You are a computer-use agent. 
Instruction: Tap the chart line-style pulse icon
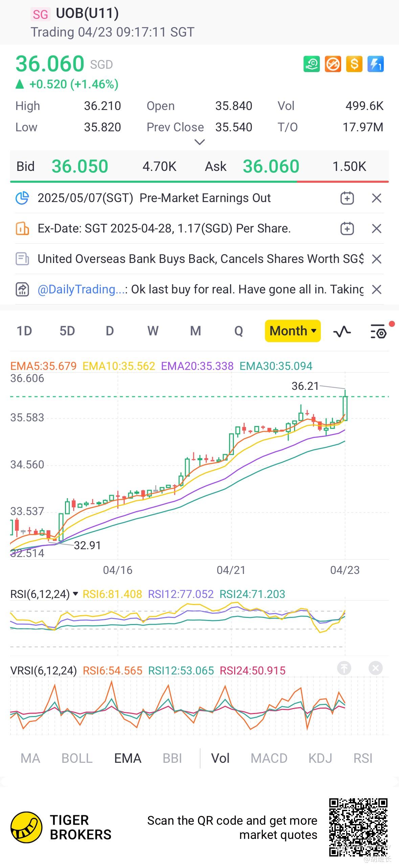point(342,331)
